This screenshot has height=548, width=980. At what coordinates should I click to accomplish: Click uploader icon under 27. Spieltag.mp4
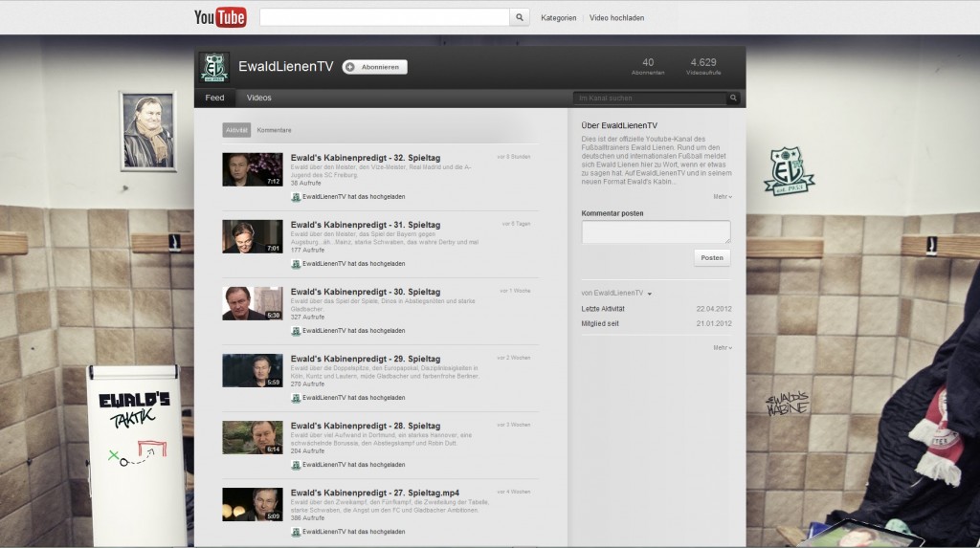coord(296,532)
